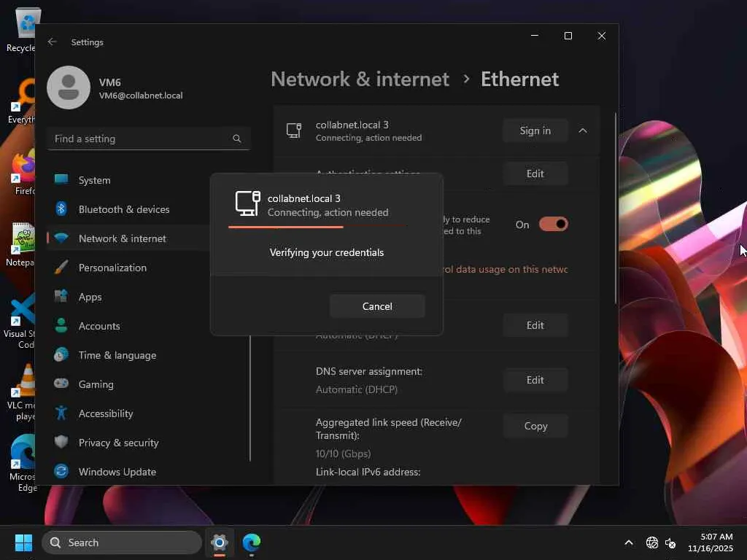Click the Accounts person icon
Image resolution: width=747 pixels, height=560 pixels.
click(61, 325)
